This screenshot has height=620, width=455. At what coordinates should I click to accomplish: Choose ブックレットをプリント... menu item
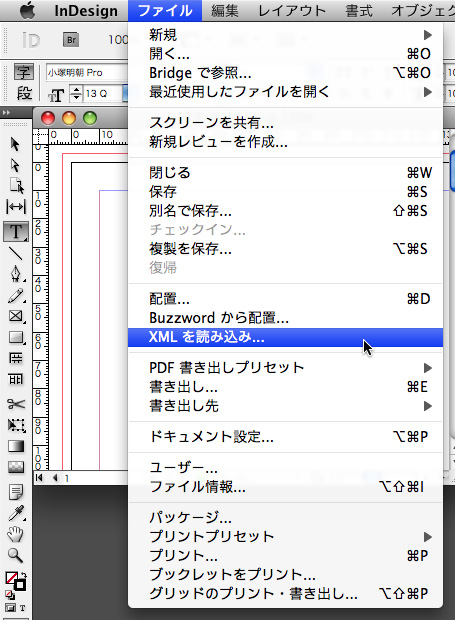pyautogui.click(x=285, y=575)
